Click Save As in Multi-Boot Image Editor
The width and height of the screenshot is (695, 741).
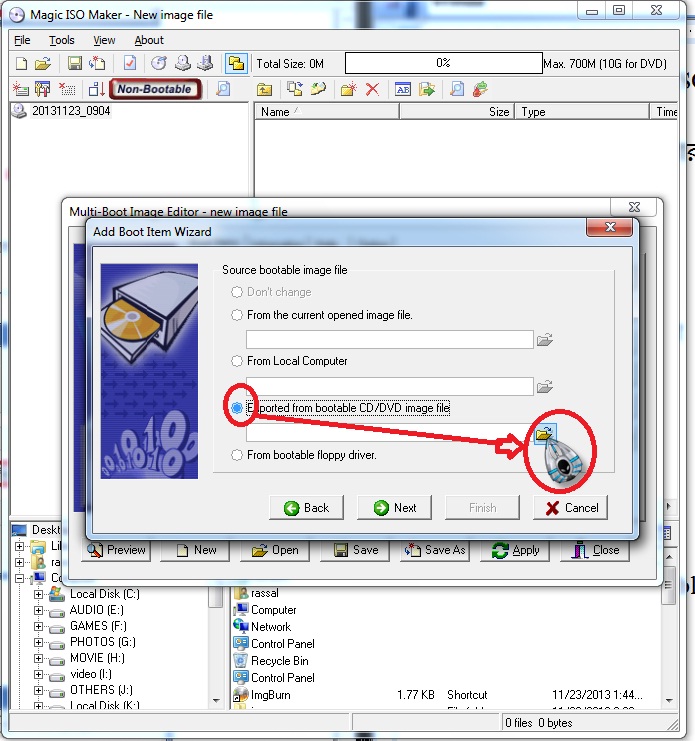435,551
